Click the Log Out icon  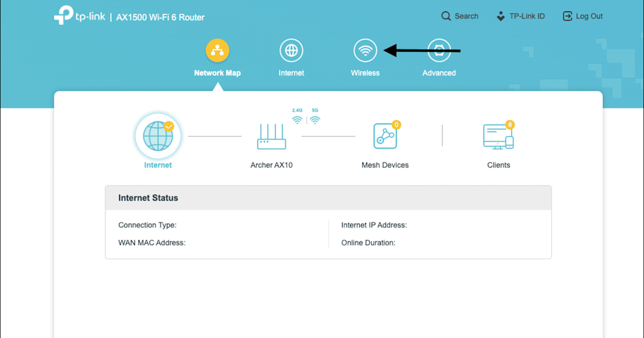tap(567, 16)
